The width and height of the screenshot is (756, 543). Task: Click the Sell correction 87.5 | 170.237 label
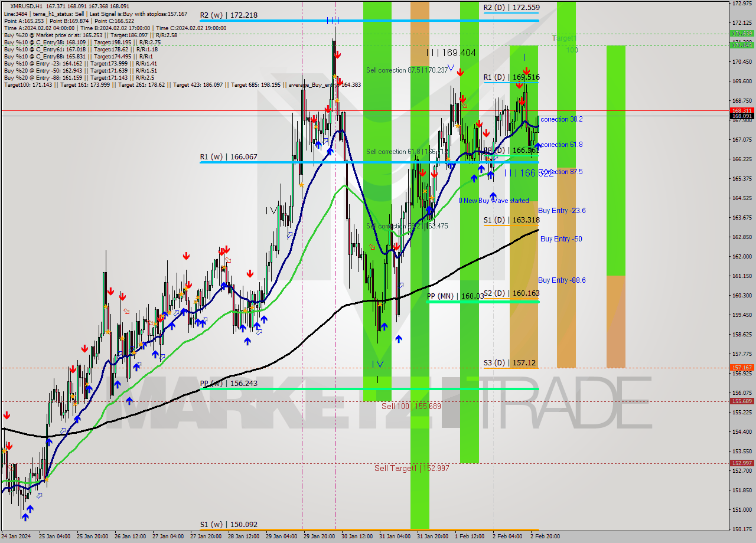click(406, 70)
